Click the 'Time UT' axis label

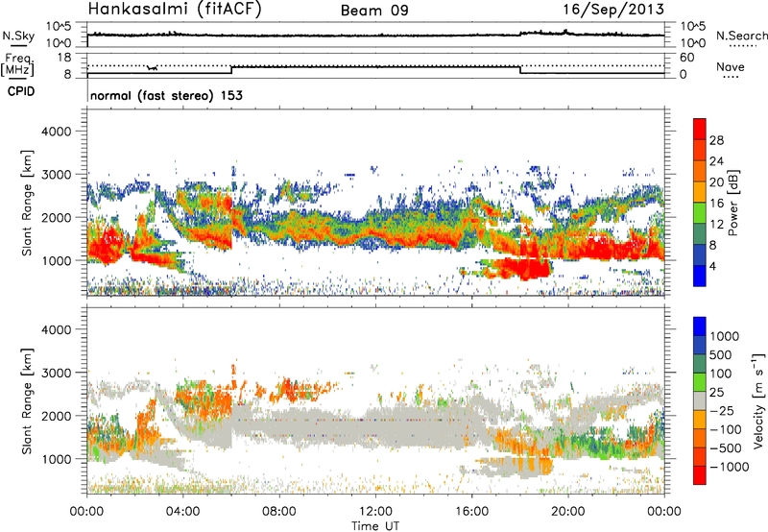pyautogui.click(x=375, y=525)
